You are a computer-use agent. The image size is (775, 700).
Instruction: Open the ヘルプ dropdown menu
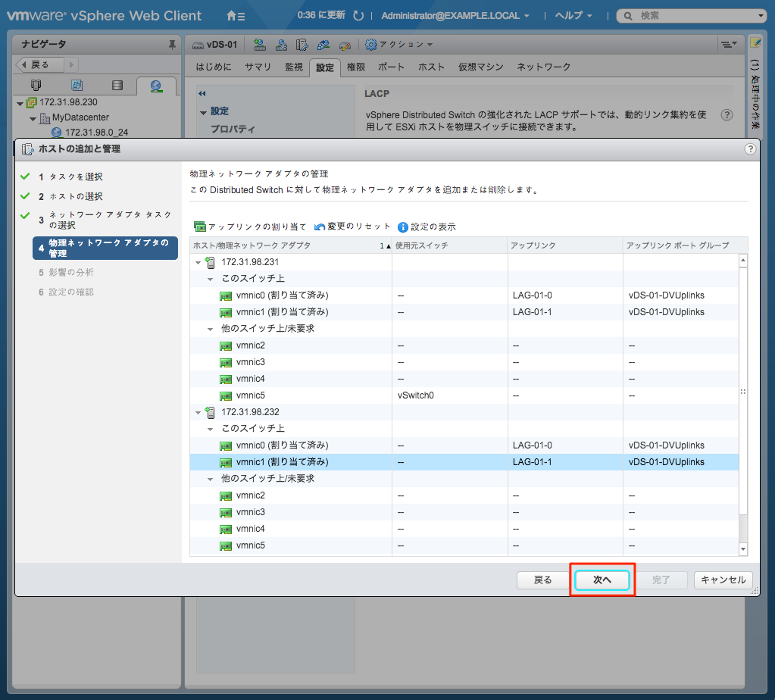pyautogui.click(x=573, y=16)
